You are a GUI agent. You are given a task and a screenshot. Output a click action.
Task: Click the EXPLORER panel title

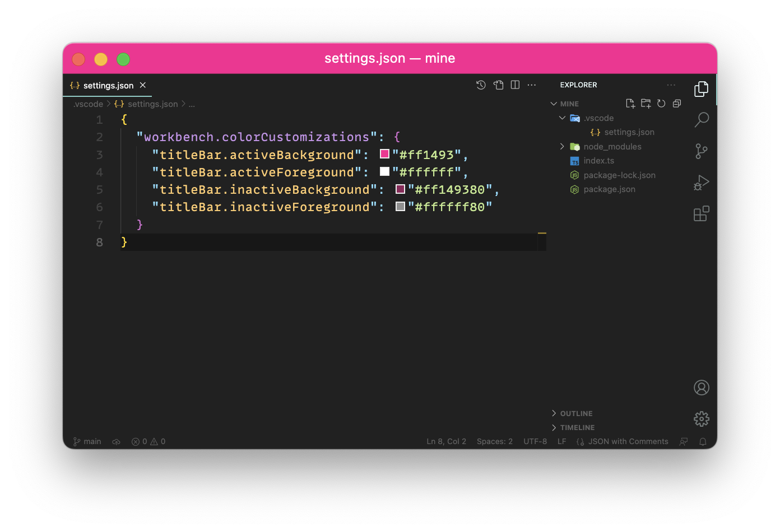coord(578,85)
